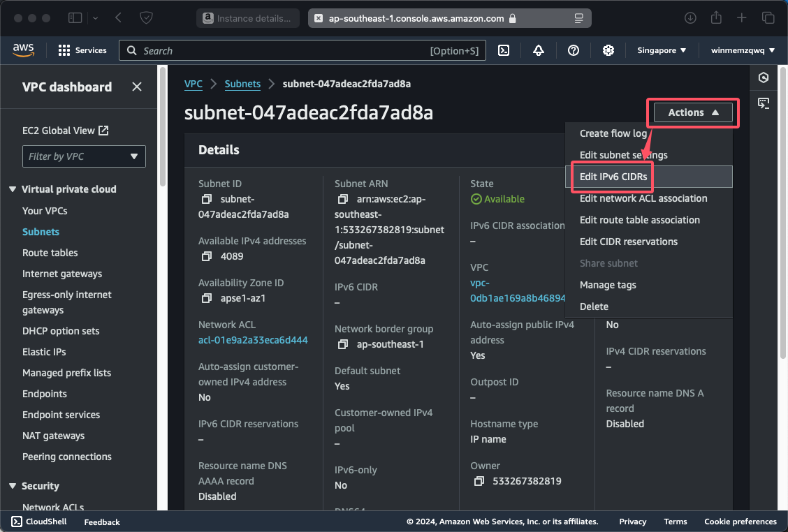Copy the Availability Zone ID apse1-az1

pyautogui.click(x=207, y=298)
